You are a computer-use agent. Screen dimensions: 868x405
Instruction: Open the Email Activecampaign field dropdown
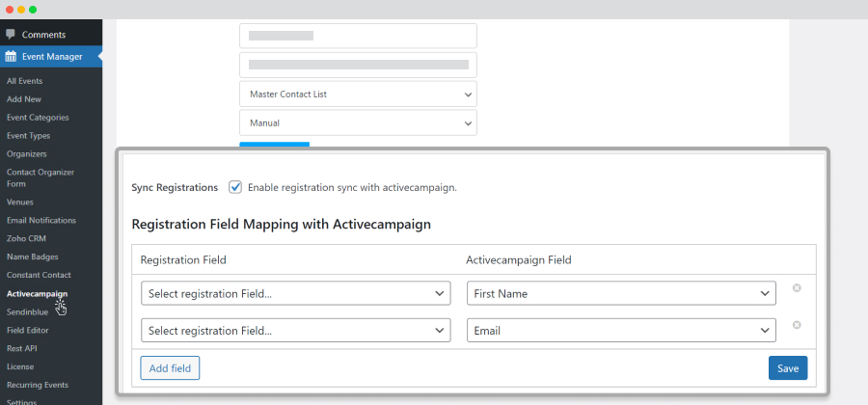(621, 331)
